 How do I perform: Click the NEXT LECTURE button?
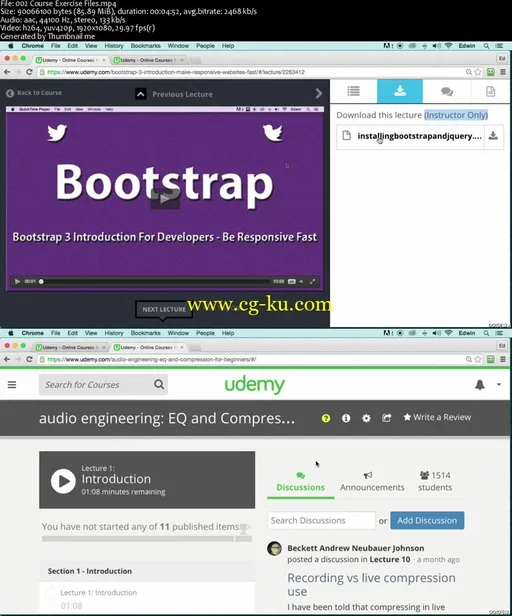pyautogui.click(x=164, y=309)
